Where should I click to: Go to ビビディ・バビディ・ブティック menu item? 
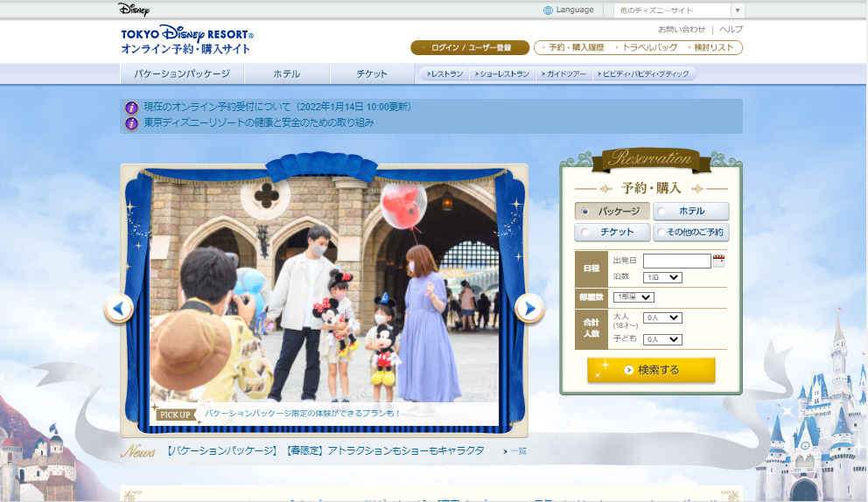coord(643,73)
